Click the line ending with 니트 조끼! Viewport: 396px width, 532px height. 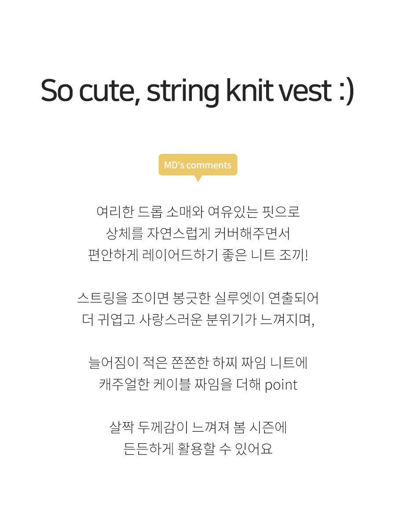tap(198, 255)
